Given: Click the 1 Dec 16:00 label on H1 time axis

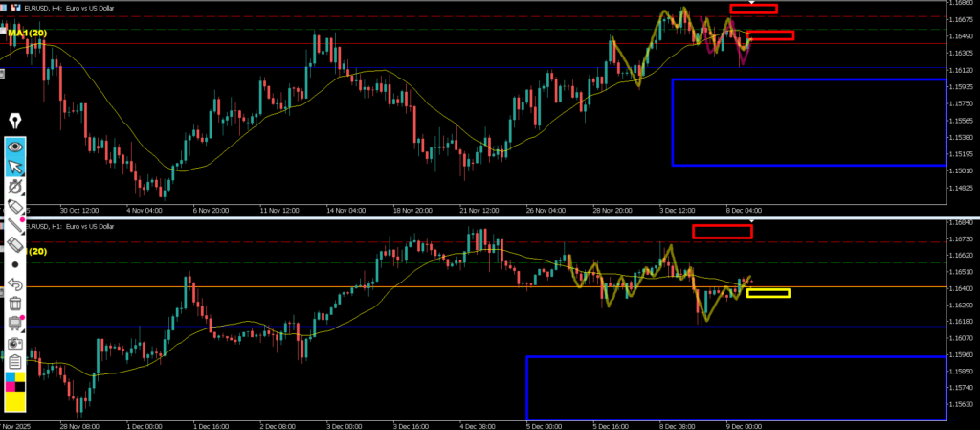Looking at the screenshot, I should 212,425.
